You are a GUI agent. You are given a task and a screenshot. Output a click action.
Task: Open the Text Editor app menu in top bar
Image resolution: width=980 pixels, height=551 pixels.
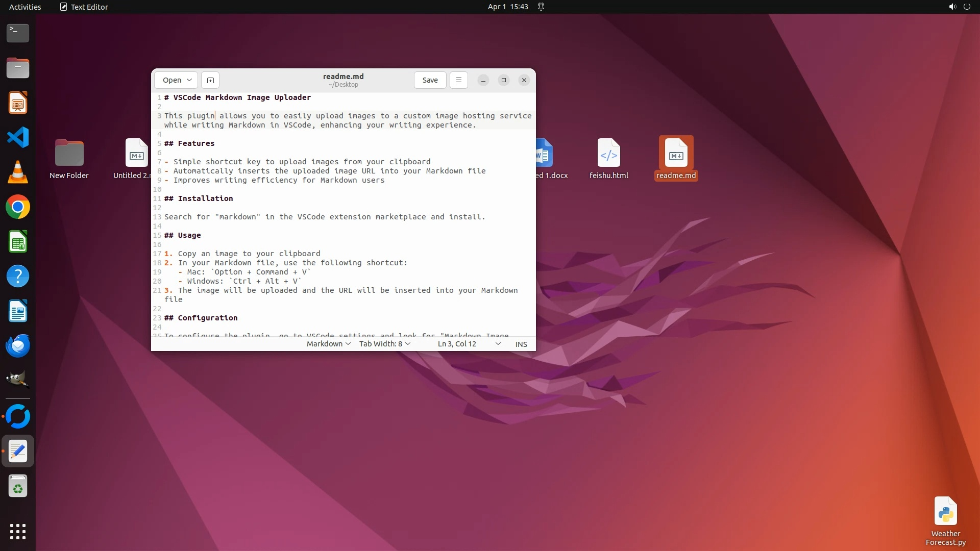(84, 7)
